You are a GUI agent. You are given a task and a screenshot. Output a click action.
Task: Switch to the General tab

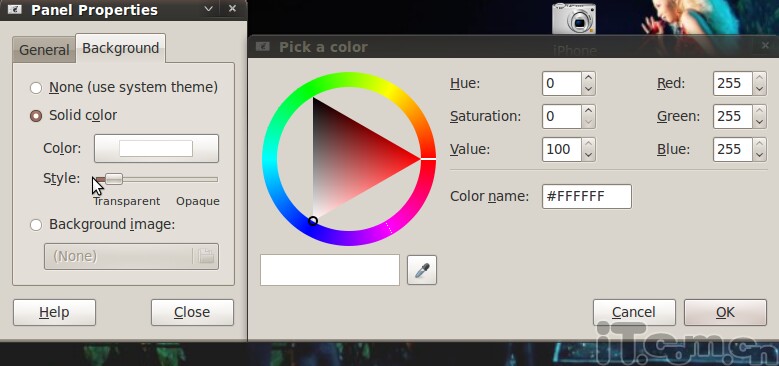(x=44, y=50)
